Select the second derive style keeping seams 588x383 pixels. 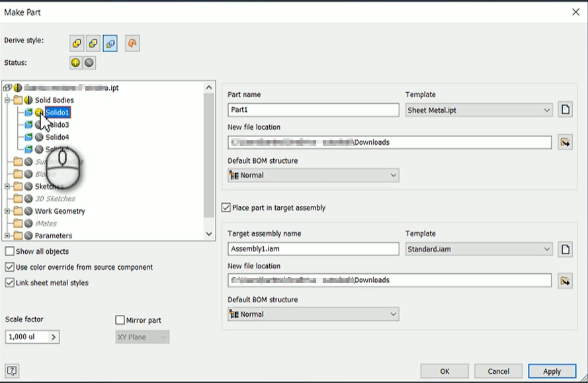pyautogui.click(x=93, y=43)
